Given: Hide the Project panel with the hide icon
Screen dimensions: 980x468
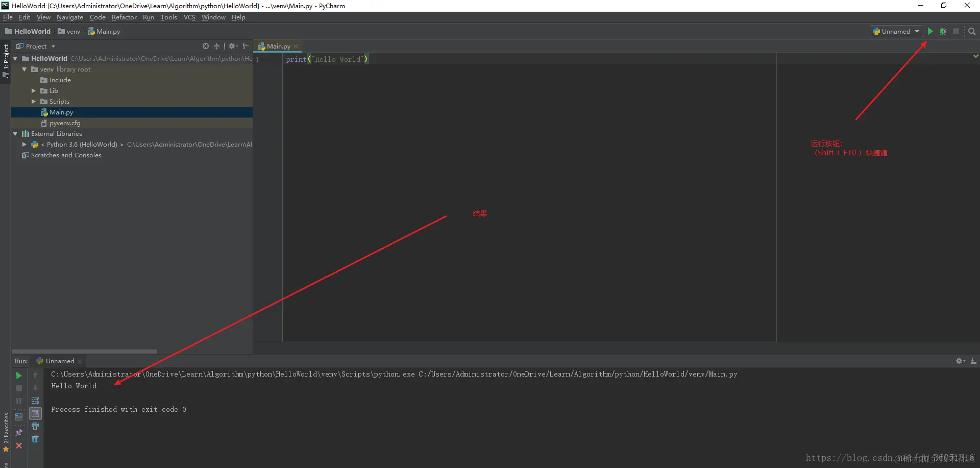Looking at the screenshot, I should (246, 46).
